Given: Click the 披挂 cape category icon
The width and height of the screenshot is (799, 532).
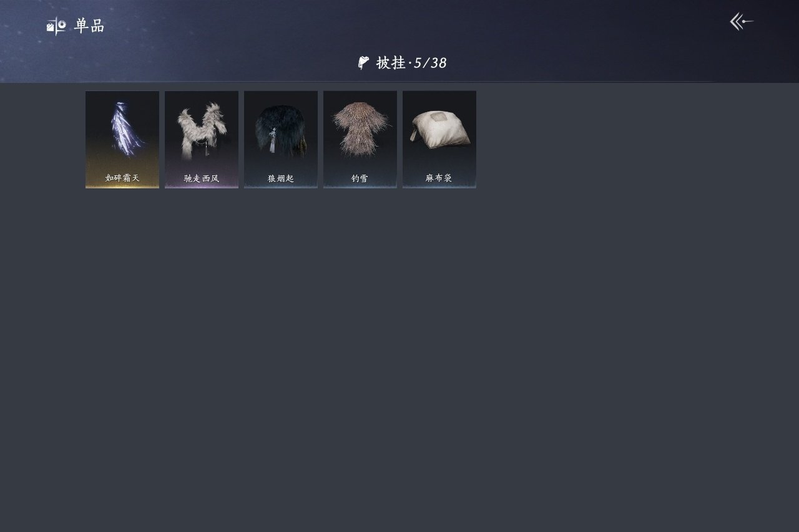Looking at the screenshot, I should (x=363, y=62).
